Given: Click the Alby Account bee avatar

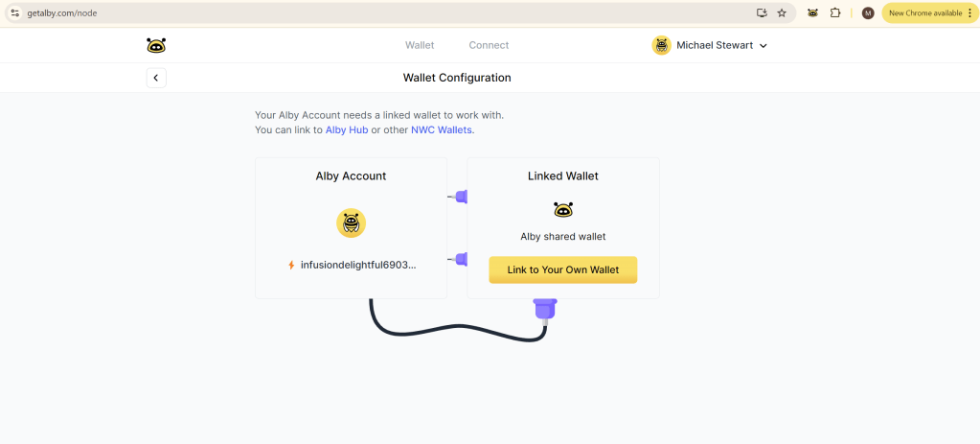Looking at the screenshot, I should click(x=351, y=222).
